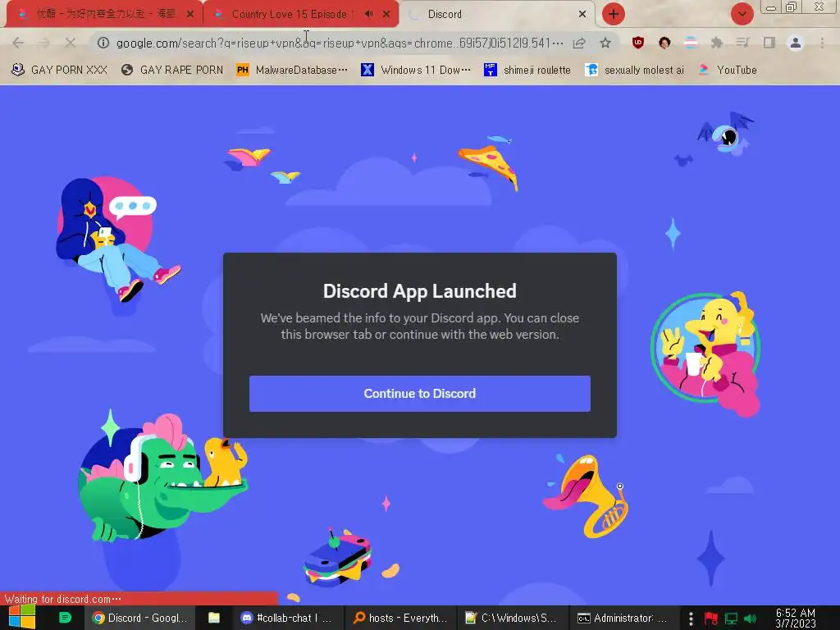Go back to the previous page

point(18,43)
